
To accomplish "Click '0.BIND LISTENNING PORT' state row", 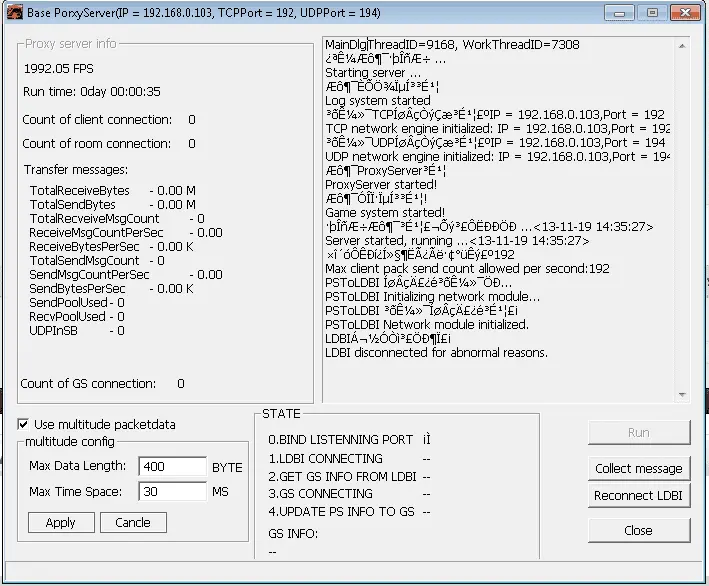I will [349, 440].
